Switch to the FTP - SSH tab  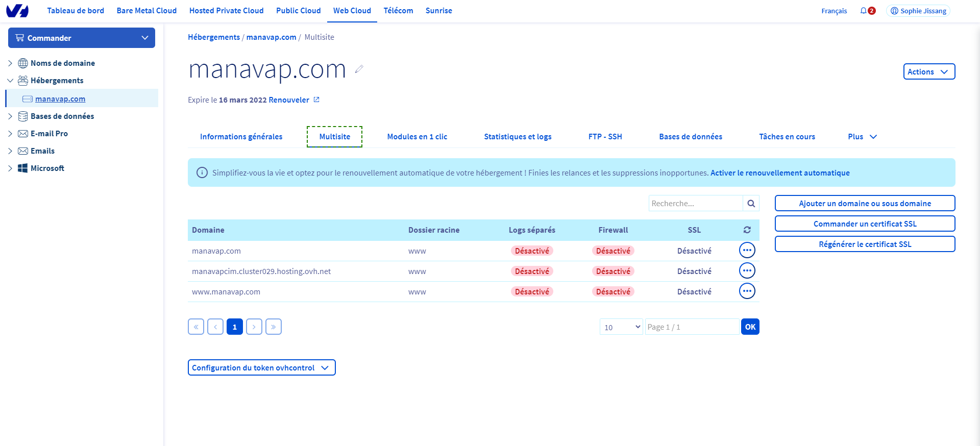[605, 137]
